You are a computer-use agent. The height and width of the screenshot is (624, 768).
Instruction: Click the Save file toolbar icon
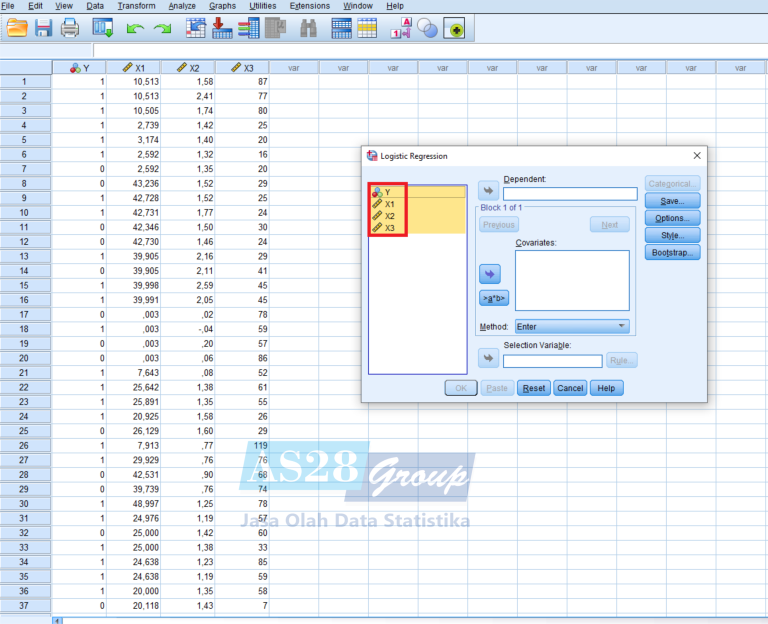click(43, 29)
